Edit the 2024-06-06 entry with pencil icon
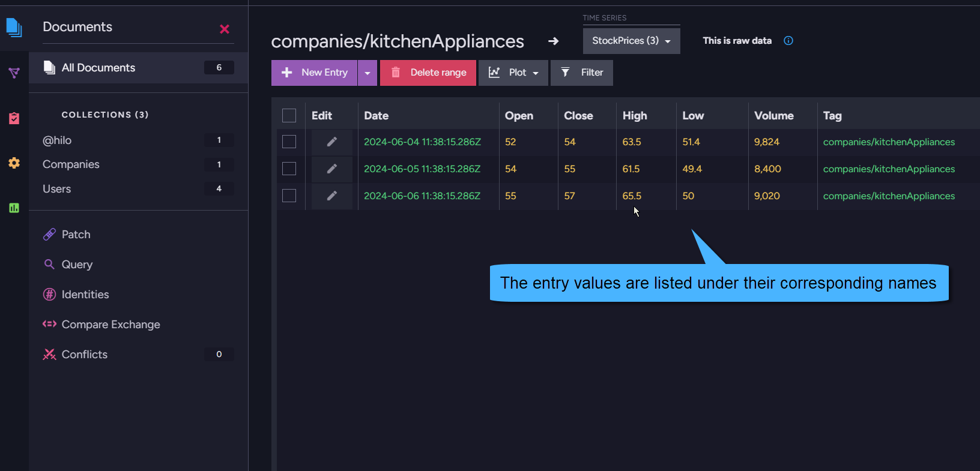 [331, 196]
